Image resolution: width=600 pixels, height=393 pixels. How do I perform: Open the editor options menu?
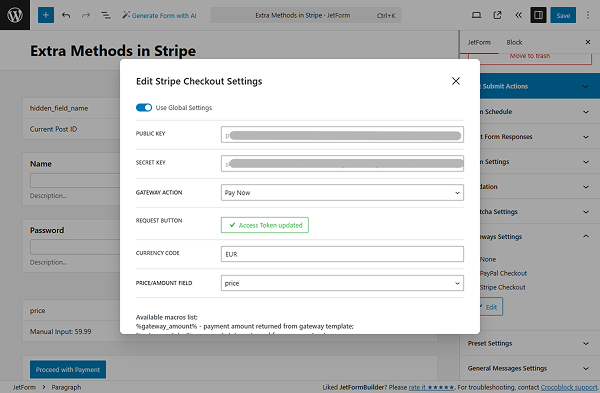(x=588, y=15)
